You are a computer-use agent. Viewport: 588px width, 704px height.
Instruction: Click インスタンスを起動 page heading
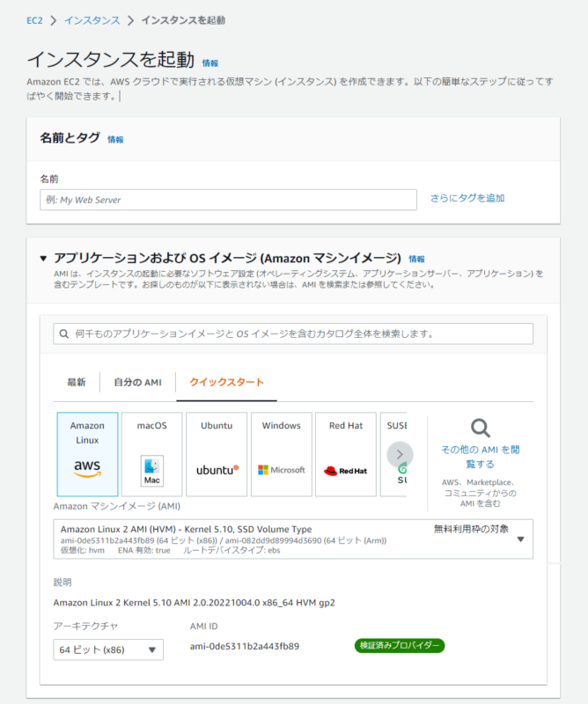pos(111,60)
